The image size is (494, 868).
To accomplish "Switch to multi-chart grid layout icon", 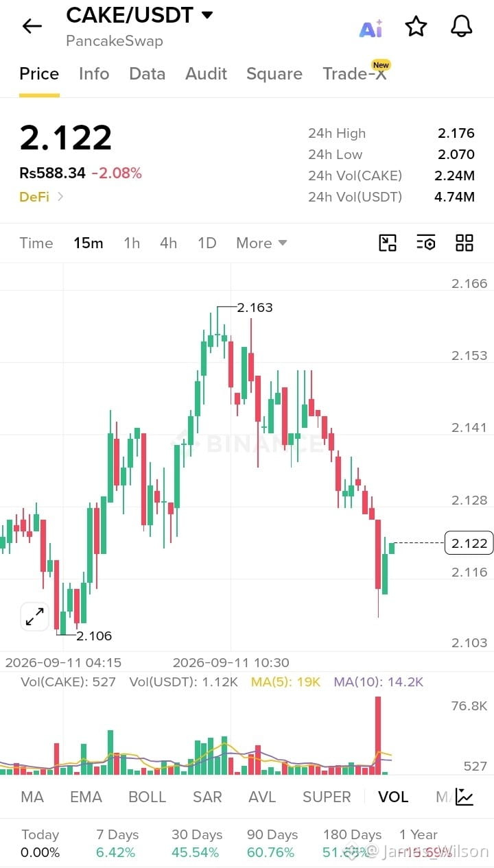I will [464, 243].
